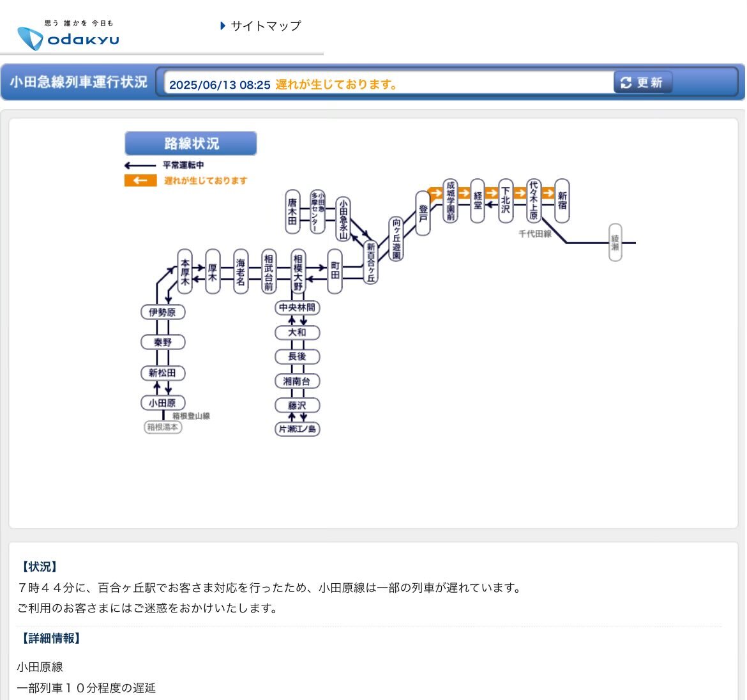The image size is (747, 700).
Task: Click 大和 station label
Action: 298,332
